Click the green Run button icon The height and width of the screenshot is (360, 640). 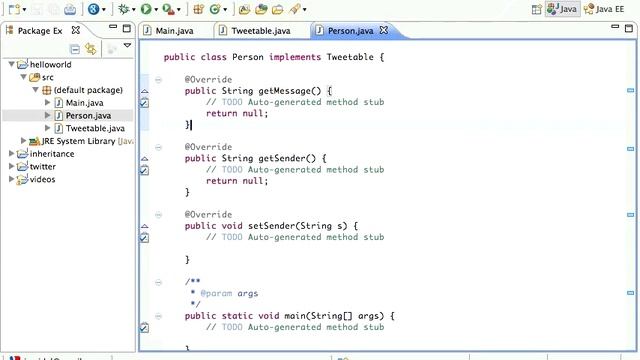tap(146, 9)
